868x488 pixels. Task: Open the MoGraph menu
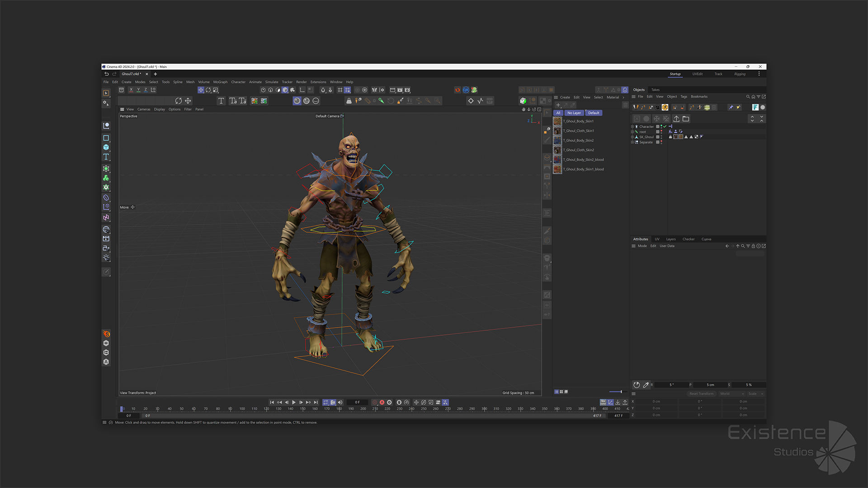220,82
